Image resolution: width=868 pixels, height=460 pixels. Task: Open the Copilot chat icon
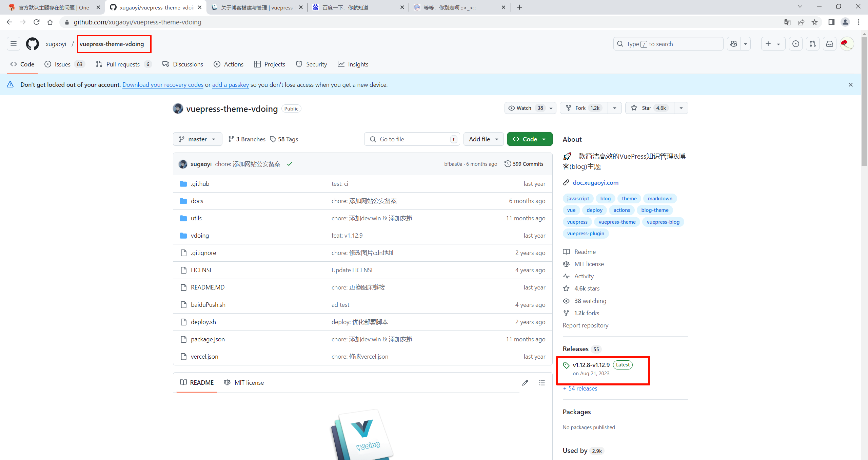(x=734, y=44)
